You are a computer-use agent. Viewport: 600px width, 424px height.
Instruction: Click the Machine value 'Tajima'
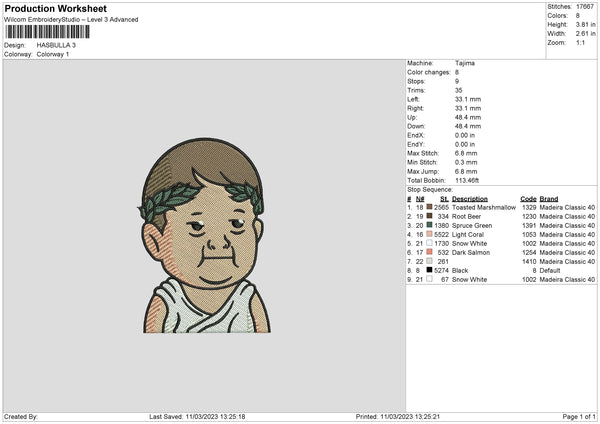pos(465,63)
